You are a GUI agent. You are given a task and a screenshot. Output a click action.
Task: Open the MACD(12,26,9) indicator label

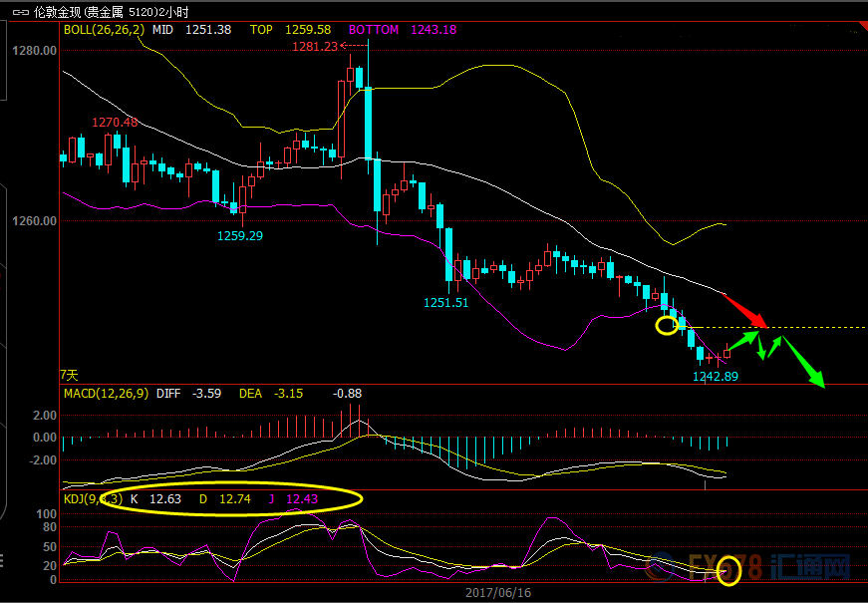click(107, 394)
